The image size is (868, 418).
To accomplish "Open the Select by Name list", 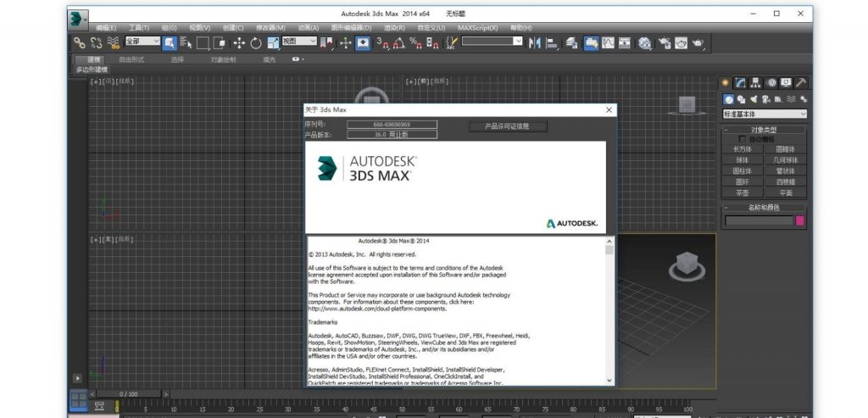I will click(186, 42).
